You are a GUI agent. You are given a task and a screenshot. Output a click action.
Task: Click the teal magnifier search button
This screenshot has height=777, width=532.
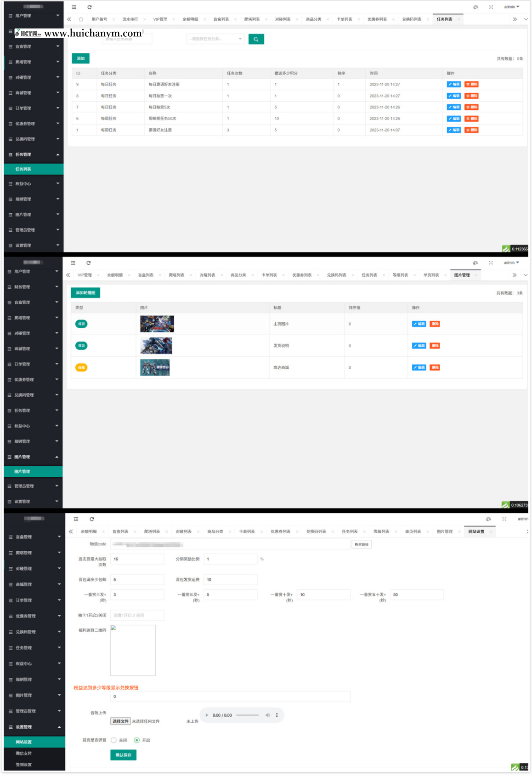tap(256, 40)
